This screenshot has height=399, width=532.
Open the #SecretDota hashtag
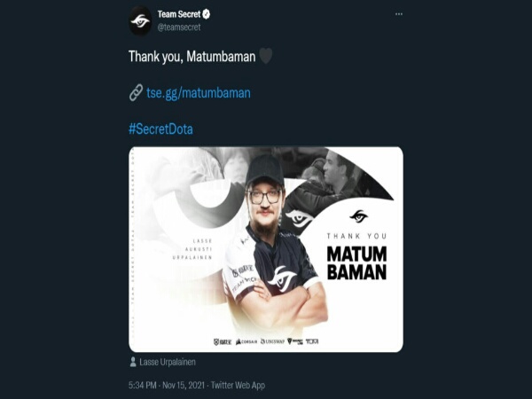pos(160,129)
